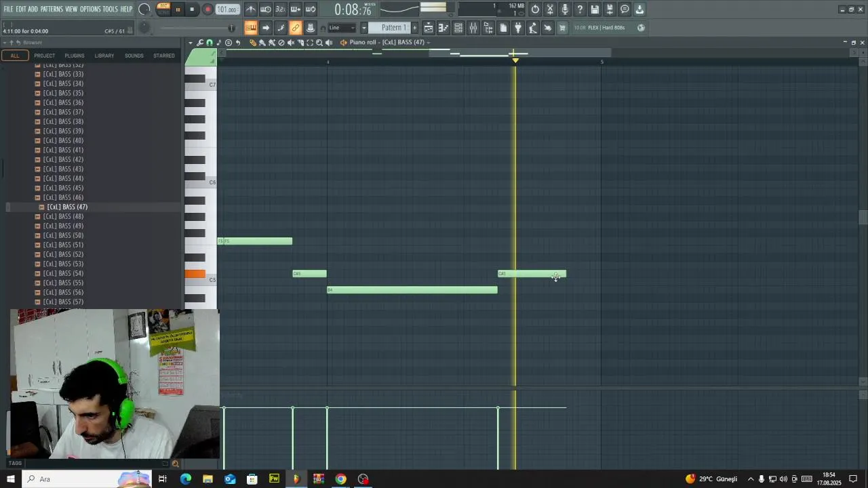
Task: Select the Draw pencil tool
Action: [253, 43]
